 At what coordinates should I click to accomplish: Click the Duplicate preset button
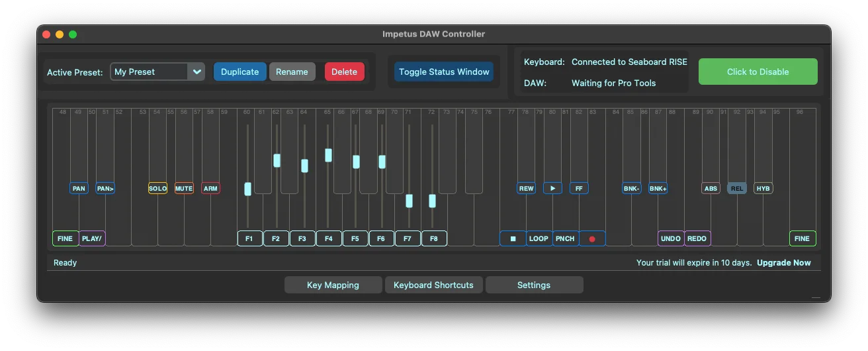click(239, 72)
